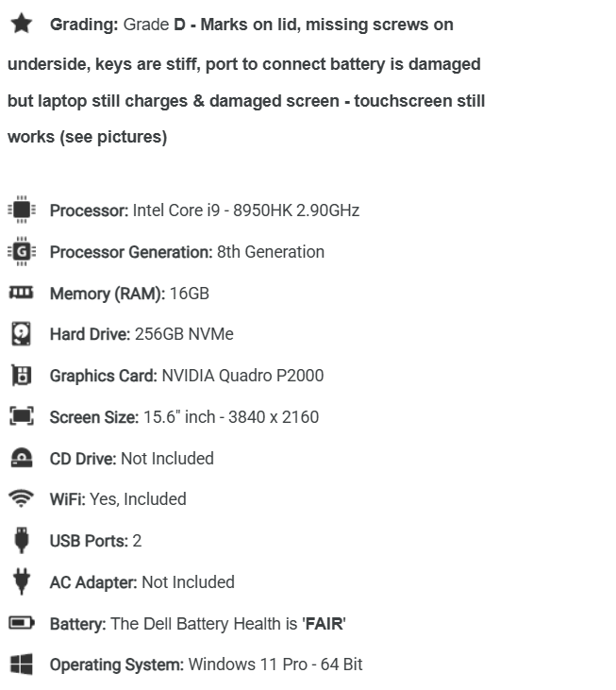Click the 'NVIDIA Quadro P2000' text

pyautogui.click(x=242, y=376)
